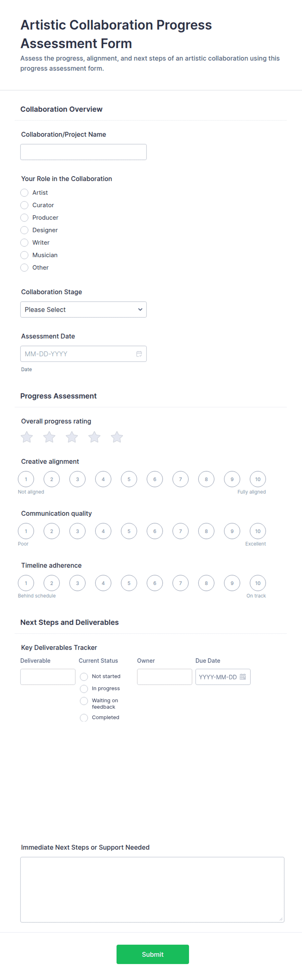Open the Assessment Date calendar icon

139,354
